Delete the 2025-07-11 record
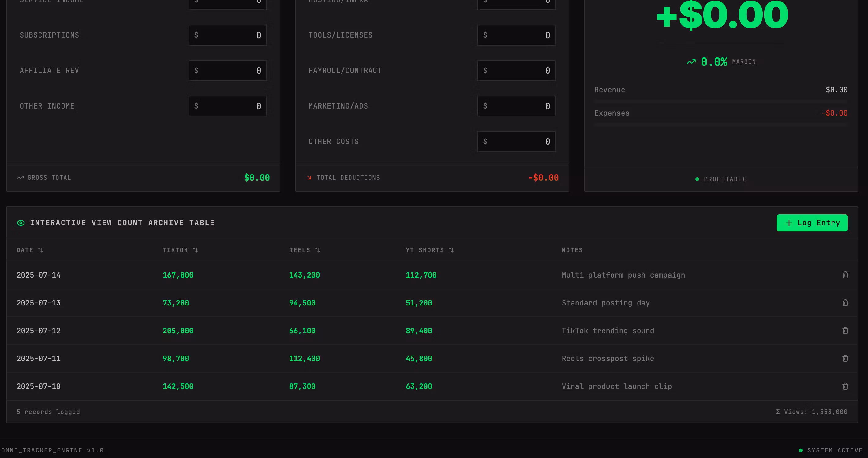 pos(845,358)
